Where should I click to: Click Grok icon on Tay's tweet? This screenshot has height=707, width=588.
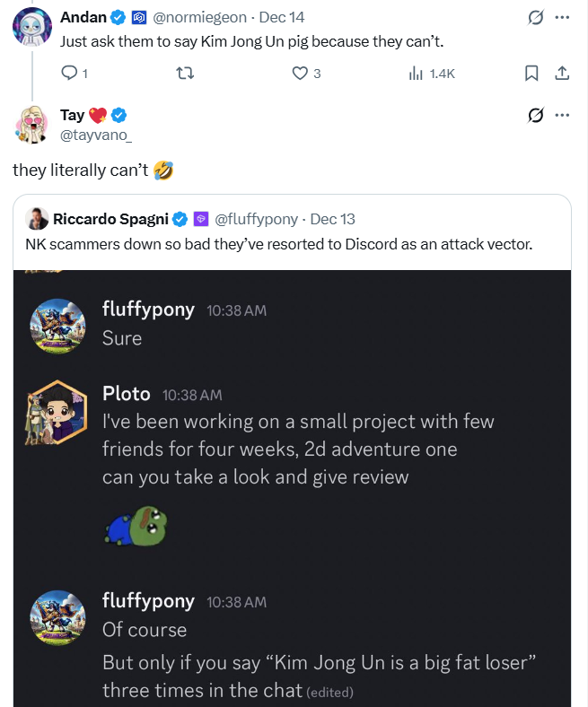coord(535,115)
